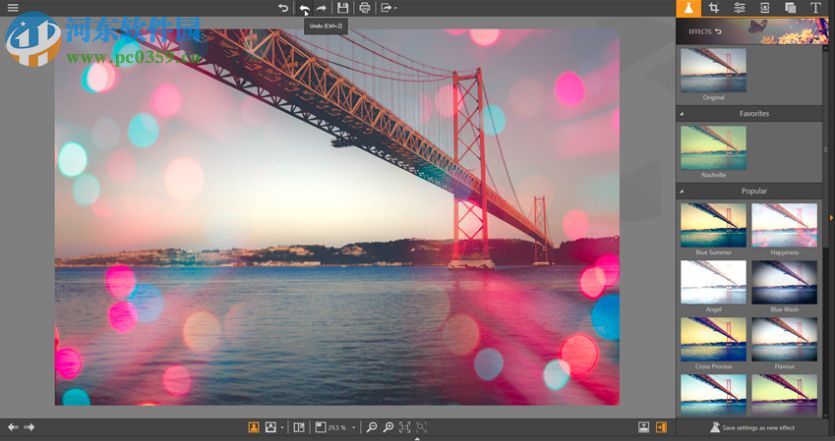Open the overlays/layers tab
This screenshot has height=441, width=835.
790,8
